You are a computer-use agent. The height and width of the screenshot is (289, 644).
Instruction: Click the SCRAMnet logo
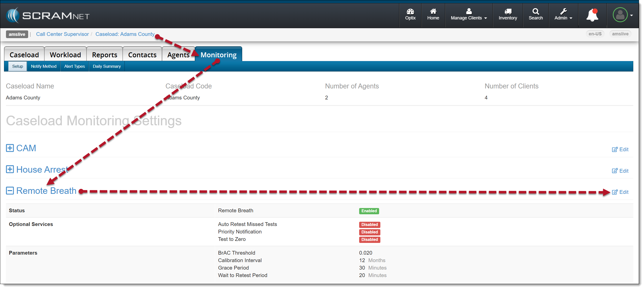47,15
